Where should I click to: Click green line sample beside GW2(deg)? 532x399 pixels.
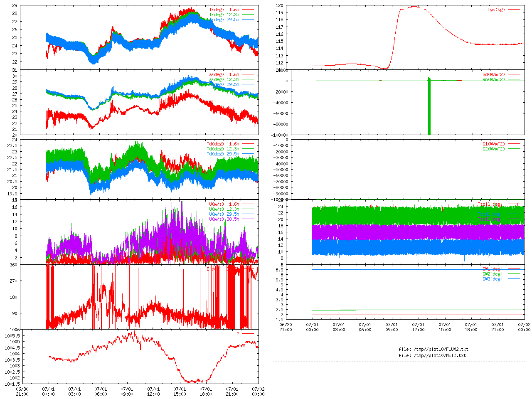coord(514,274)
